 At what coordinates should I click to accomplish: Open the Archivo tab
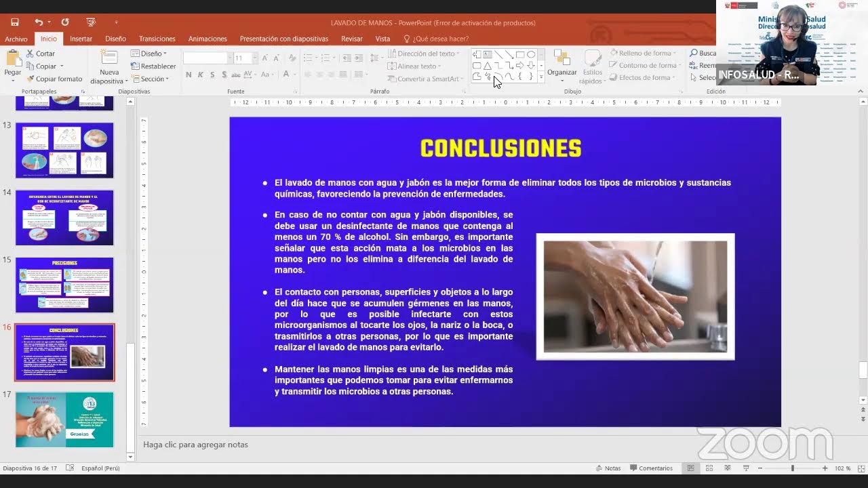click(x=16, y=39)
